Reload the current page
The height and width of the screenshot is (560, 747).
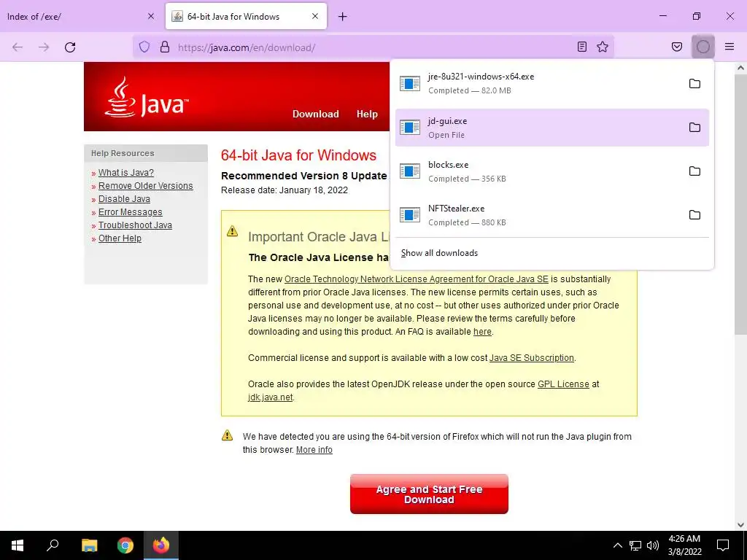[70, 47]
